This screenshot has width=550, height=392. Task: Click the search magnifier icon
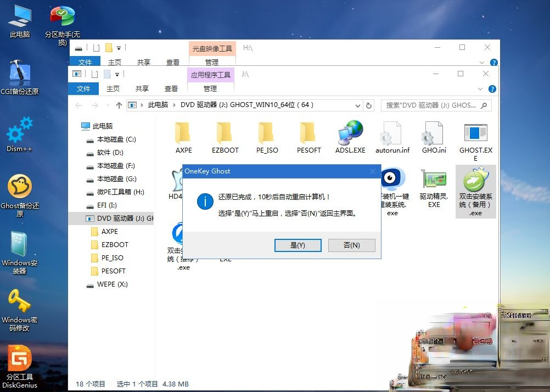tap(484, 105)
